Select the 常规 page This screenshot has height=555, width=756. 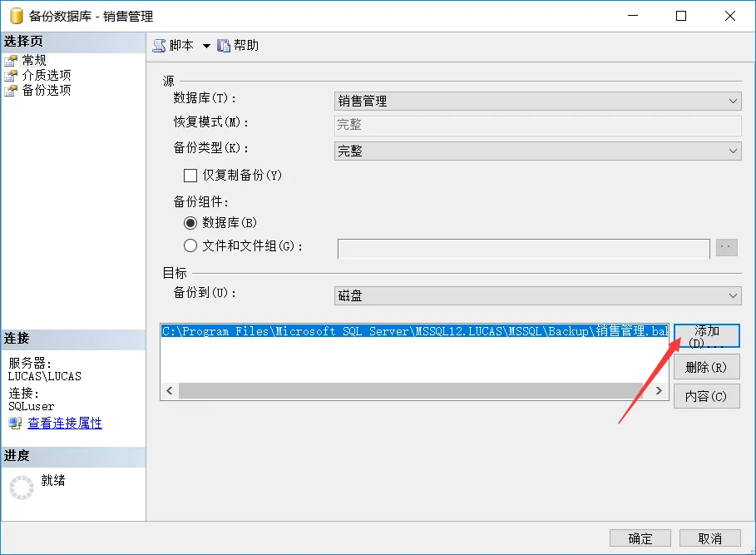point(34,60)
